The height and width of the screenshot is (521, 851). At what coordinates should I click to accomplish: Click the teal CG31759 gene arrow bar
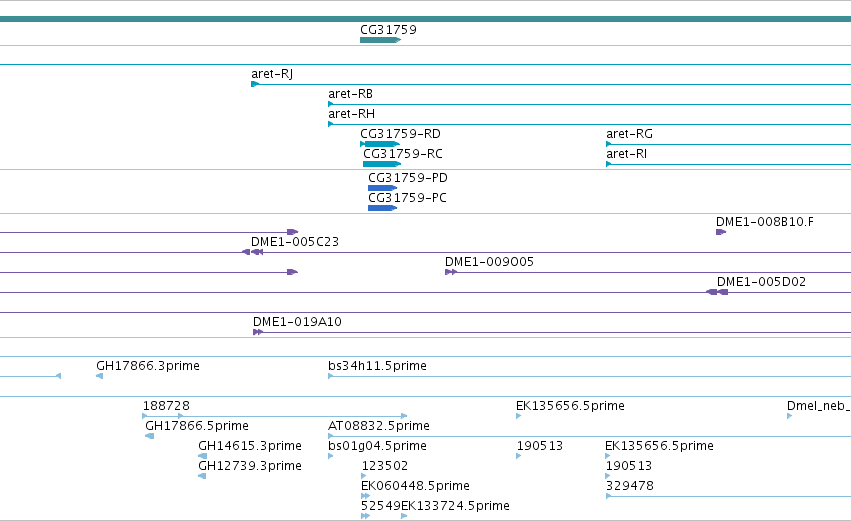(380, 40)
